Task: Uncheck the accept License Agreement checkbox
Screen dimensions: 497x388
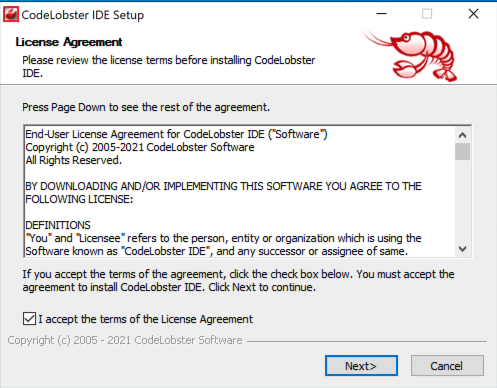Action: [x=29, y=319]
